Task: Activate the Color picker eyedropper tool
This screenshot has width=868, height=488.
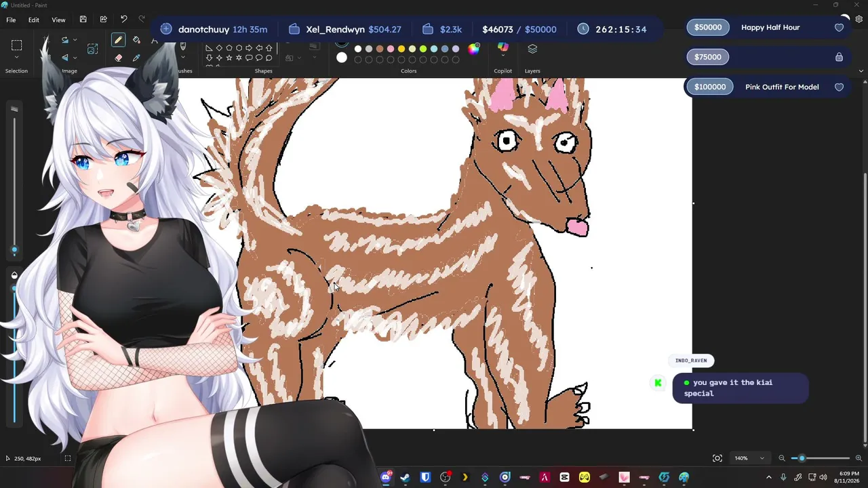Action: click(x=136, y=58)
